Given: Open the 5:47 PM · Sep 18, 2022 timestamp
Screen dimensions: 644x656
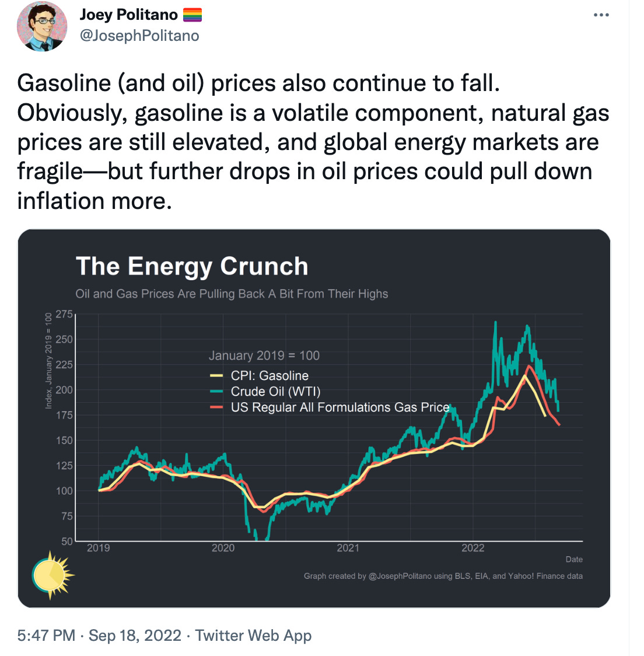Looking at the screenshot, I should coord(99,635).
